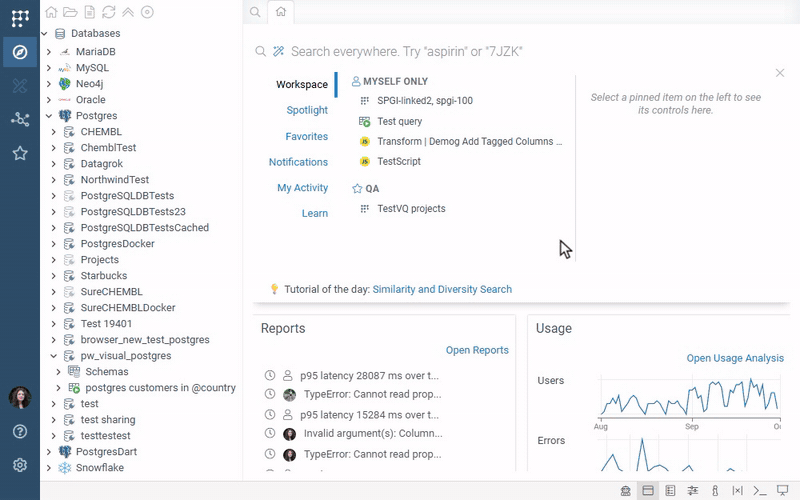Click the file icon in browse toolbar
The width and height of the screenshot is (800, 500).
pyautogui.click(x=89, y=12)
